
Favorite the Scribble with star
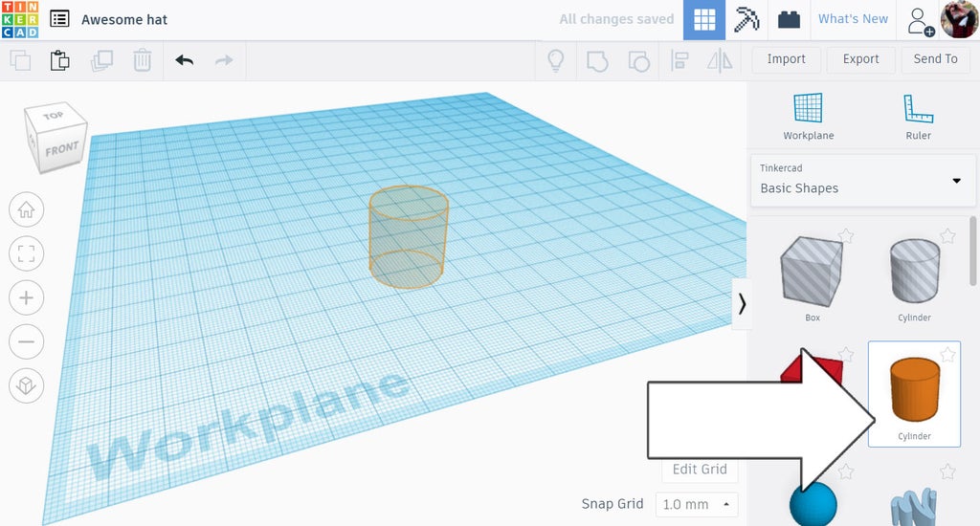pyautogui.click(x=947, y=471)
